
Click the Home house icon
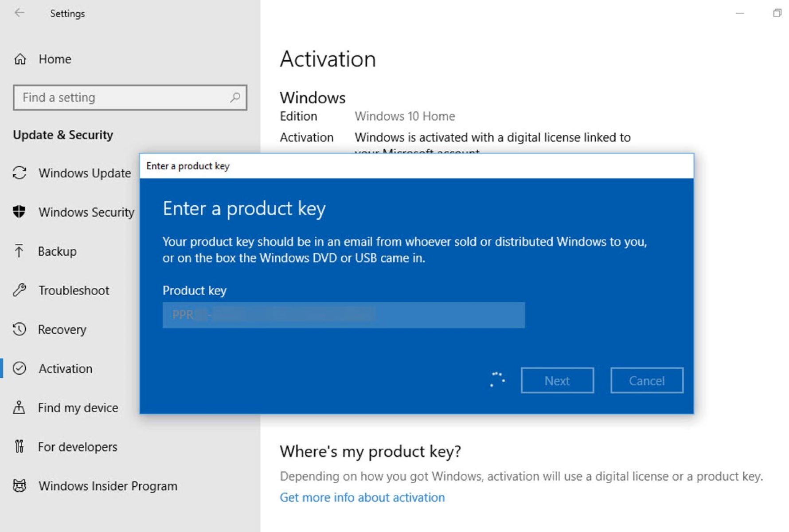coord(20,59)
